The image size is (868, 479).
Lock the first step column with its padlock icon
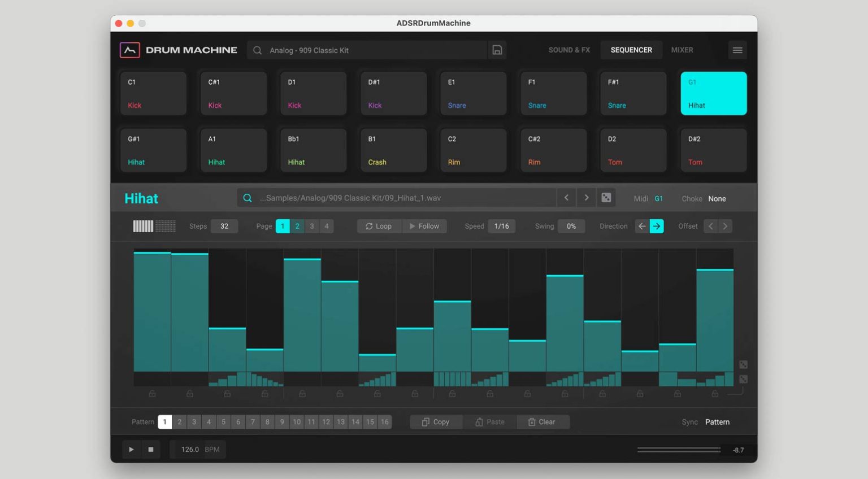(x=152, y=393)
